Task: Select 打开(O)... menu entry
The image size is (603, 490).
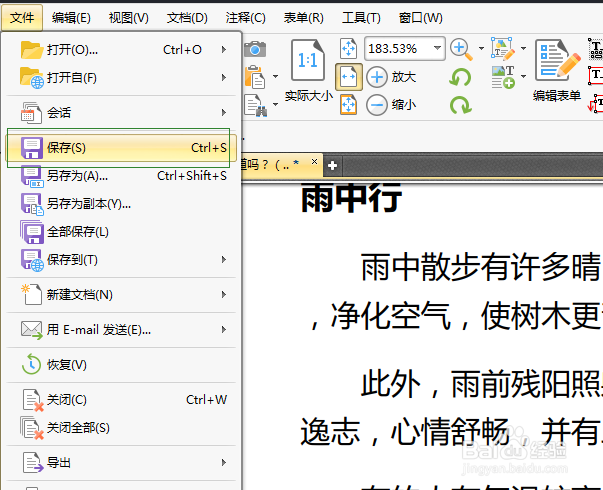Action: coord(121,50)
